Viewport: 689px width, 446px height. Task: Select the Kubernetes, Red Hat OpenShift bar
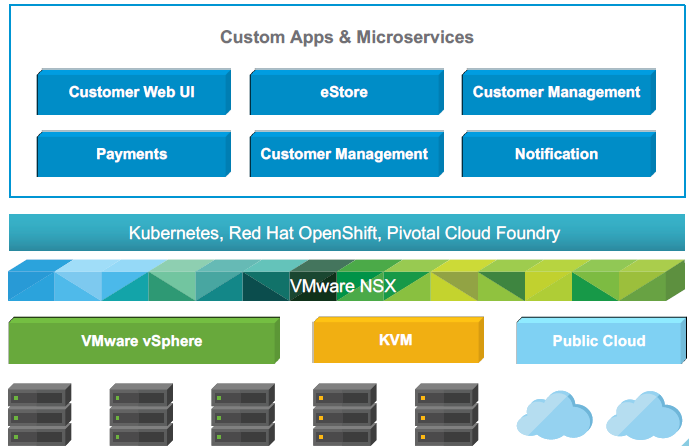pos(347,232)
